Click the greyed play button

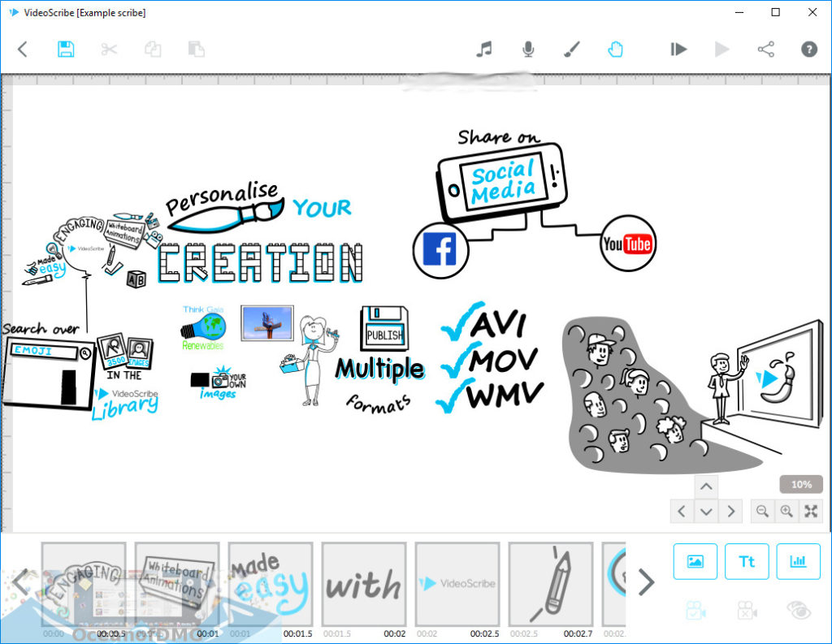pos(721,50)
